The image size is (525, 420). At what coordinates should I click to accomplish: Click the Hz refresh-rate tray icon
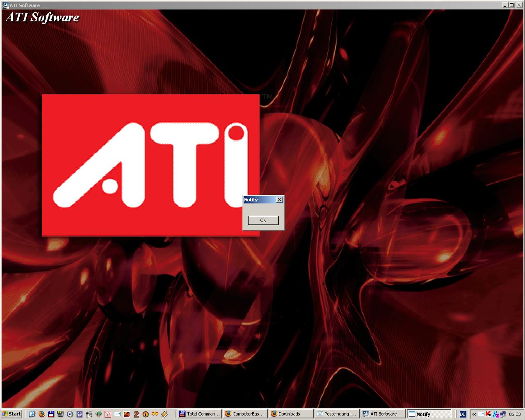pos(495,414)
